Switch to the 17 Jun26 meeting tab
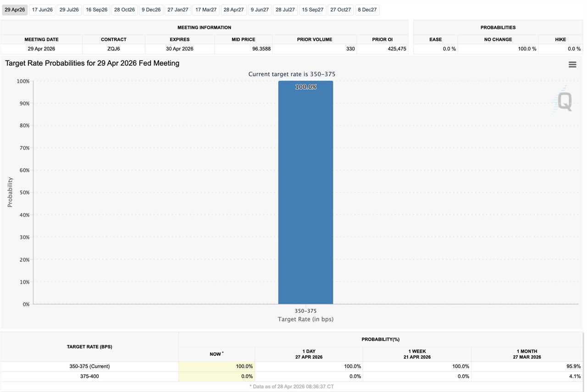 [42, 9]
